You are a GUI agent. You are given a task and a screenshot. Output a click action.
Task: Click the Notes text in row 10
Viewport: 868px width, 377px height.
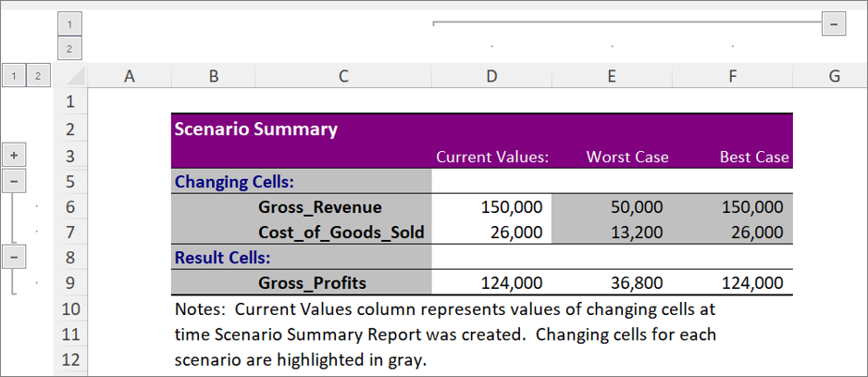(445, 308)
